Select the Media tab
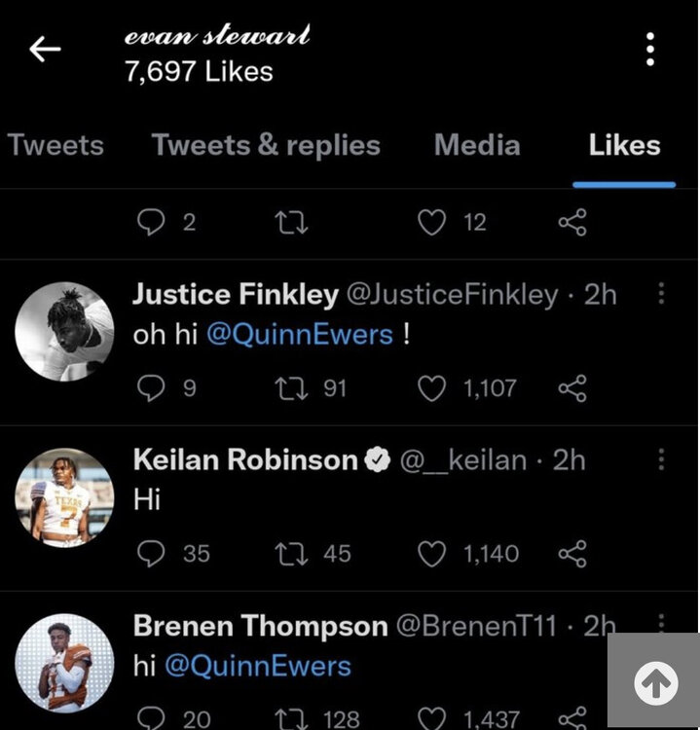Screen dimensions: 700x730 click(x=477, y=146)
